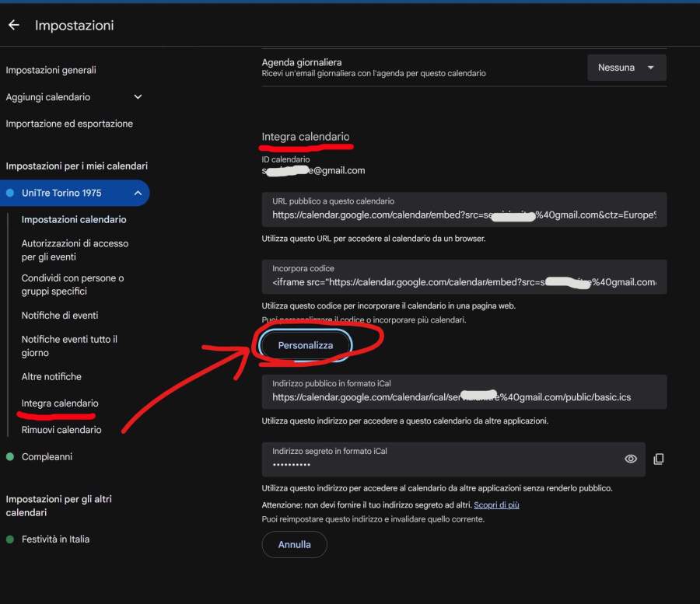Click the back arrow next to Impostazioni
Screen dimensions: 700x604
[x=13, y=26]
